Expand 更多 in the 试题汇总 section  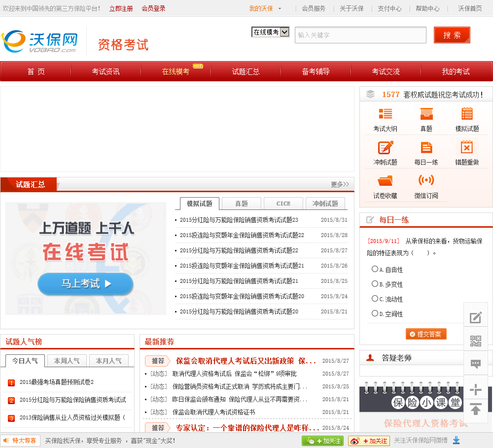click(x=340, y=184)
